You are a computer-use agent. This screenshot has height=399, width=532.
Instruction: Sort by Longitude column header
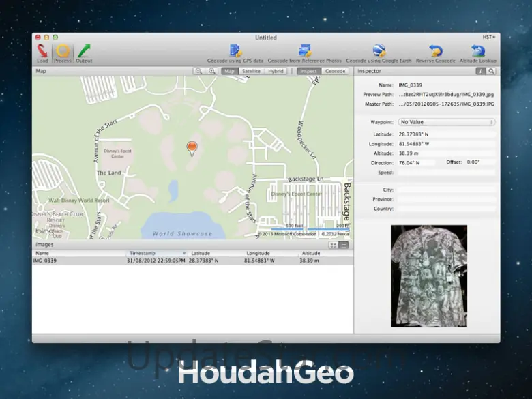(x=270, y=253)
